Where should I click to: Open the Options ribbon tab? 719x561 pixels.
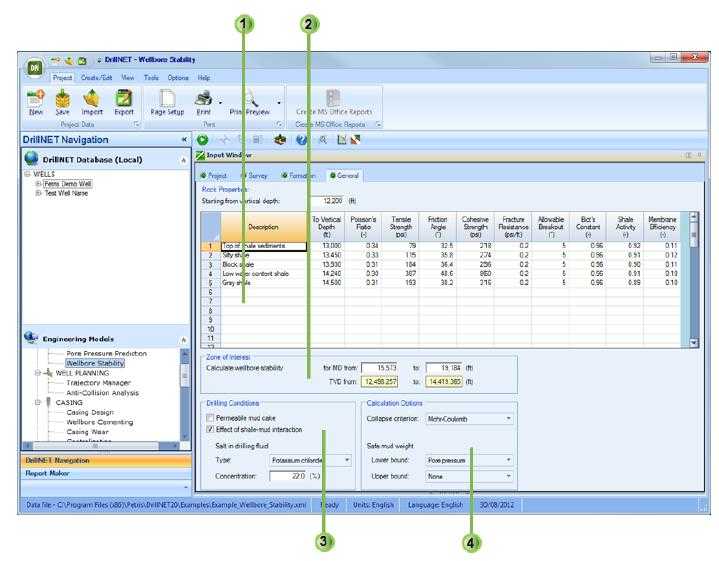pyautogui.click(x=178, y=78)
